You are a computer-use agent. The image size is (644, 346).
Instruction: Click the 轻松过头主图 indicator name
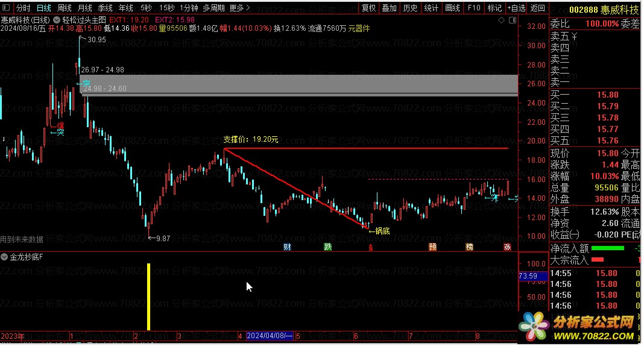84,19
